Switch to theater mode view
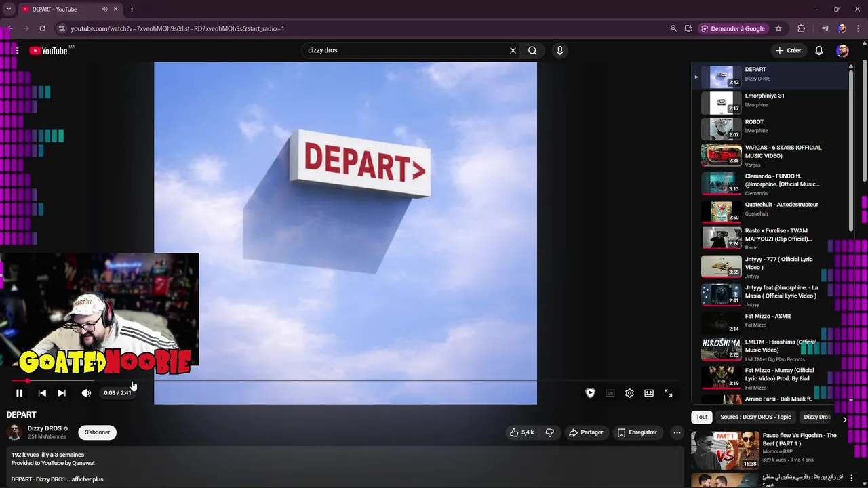Viewport: 868px width, 488px height. tap(649, 393)
